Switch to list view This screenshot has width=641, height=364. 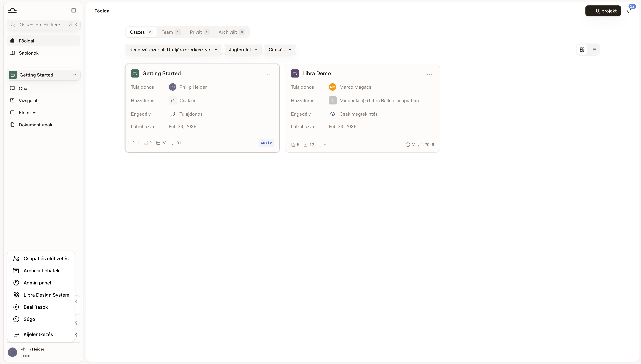[594, 50]
